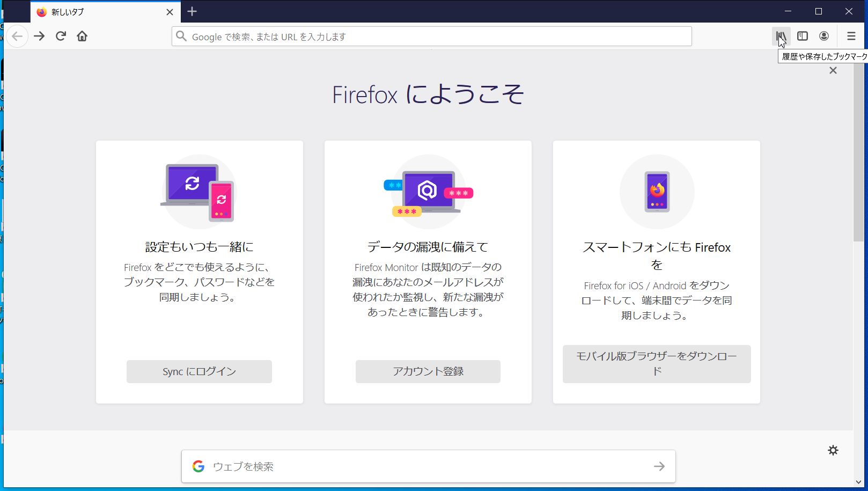The image size is (868, 491).
Task: Go back with the back arrow button
Action: point(17,36)
